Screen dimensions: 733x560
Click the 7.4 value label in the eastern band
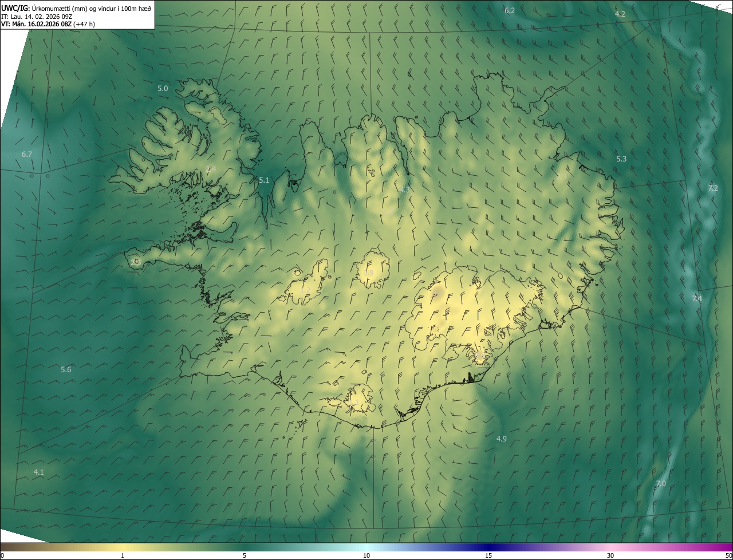click(697, 298)
